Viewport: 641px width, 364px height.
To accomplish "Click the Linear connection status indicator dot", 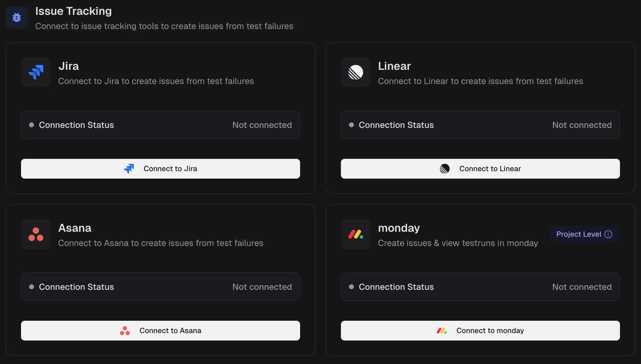I will [351, 125].
